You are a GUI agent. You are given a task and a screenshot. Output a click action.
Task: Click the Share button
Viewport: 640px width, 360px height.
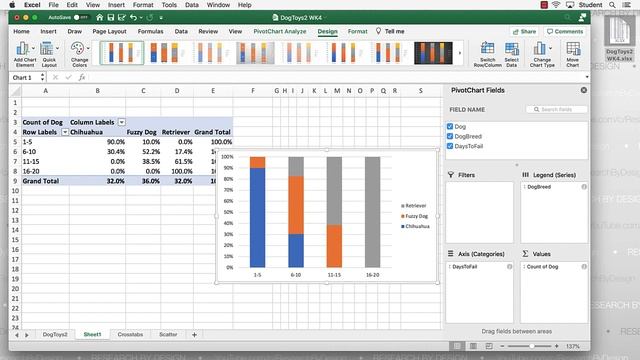524,31
